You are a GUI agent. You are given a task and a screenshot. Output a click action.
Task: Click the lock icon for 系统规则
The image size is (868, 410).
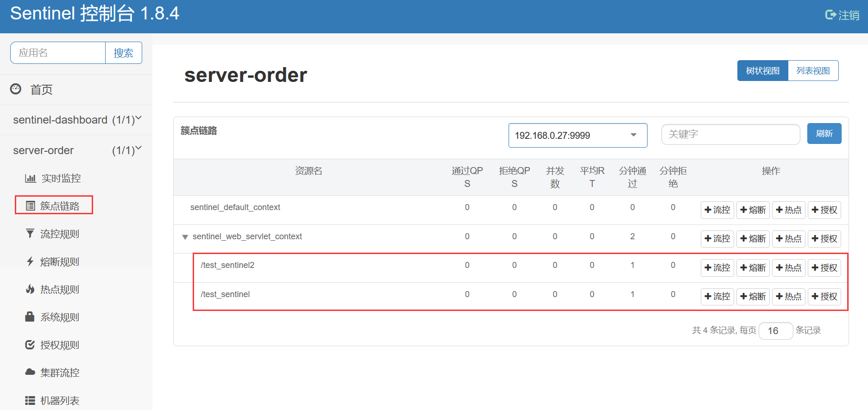(30, 317)
